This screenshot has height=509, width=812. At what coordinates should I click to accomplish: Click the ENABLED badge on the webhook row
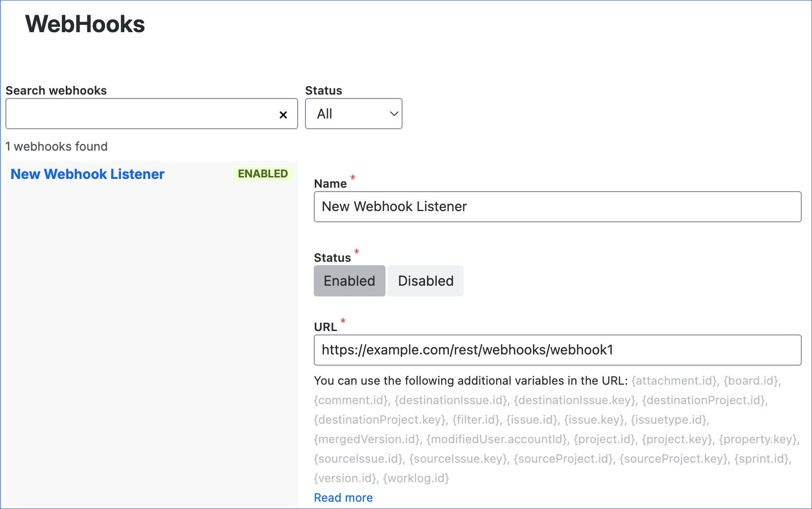[263, 174]
